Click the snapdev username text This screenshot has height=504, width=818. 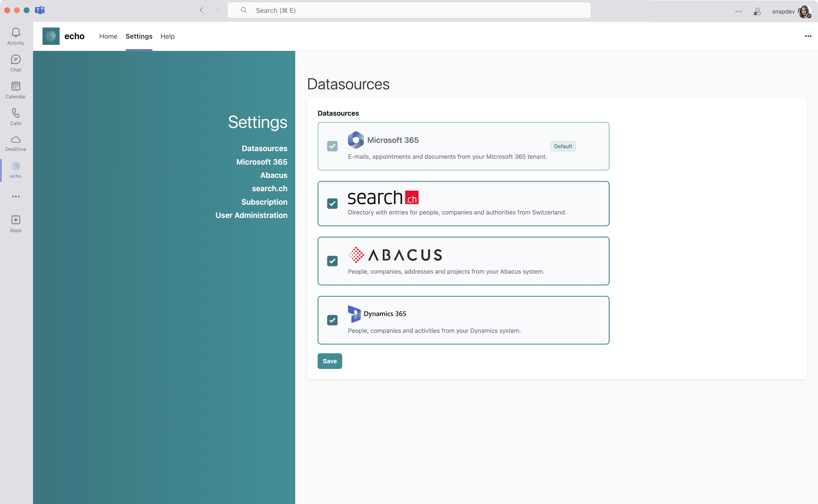[x=783, y=12]
